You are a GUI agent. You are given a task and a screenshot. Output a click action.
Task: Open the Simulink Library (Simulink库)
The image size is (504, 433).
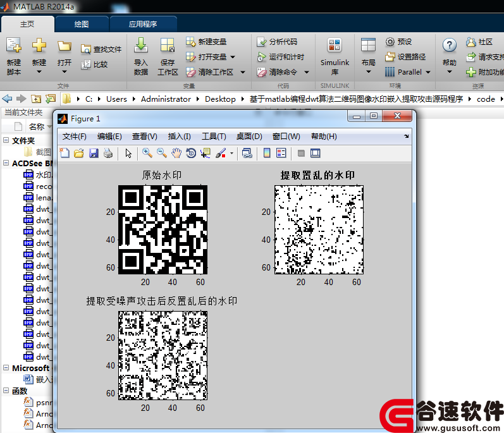tap(335, 56)
